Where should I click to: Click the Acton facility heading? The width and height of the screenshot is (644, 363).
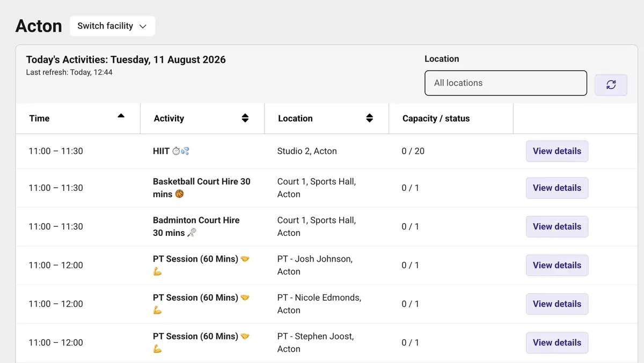click(x=39, y=26)
